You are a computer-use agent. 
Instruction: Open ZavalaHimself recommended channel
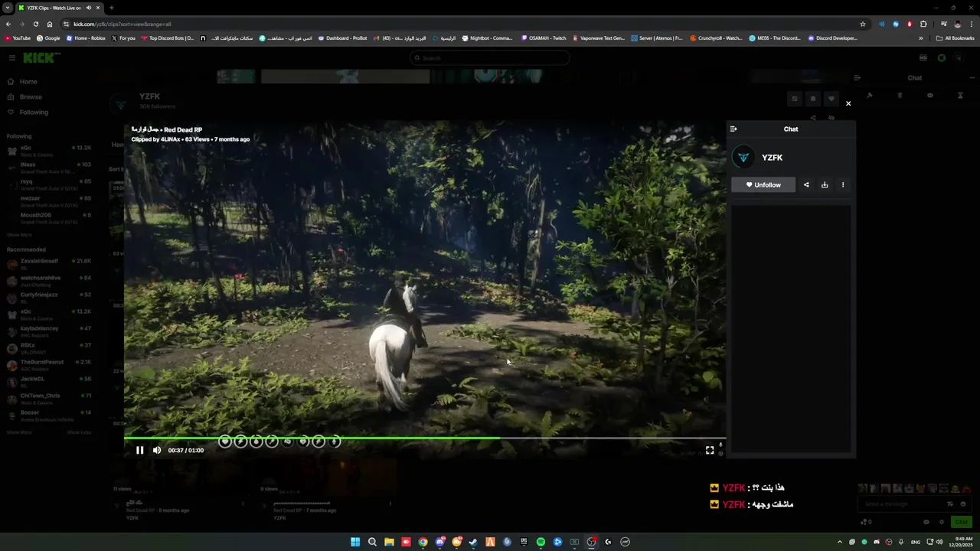pyautogui.click(x=49, y=263)
